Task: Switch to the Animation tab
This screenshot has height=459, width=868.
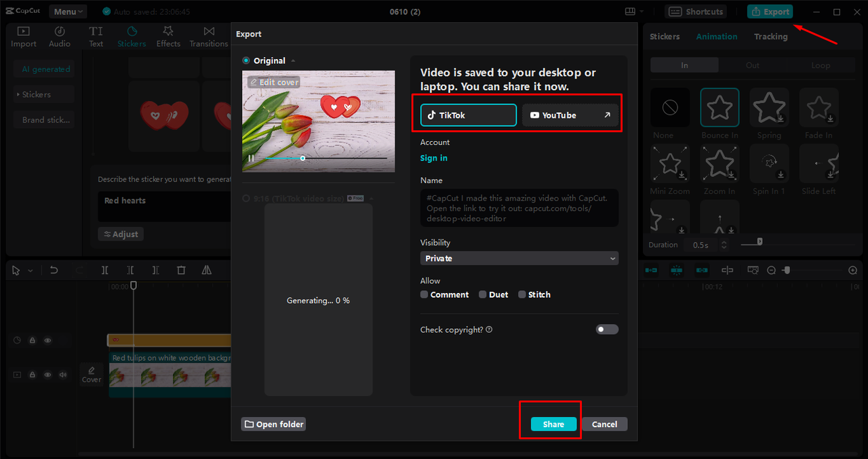Action: tap(717, 37)
